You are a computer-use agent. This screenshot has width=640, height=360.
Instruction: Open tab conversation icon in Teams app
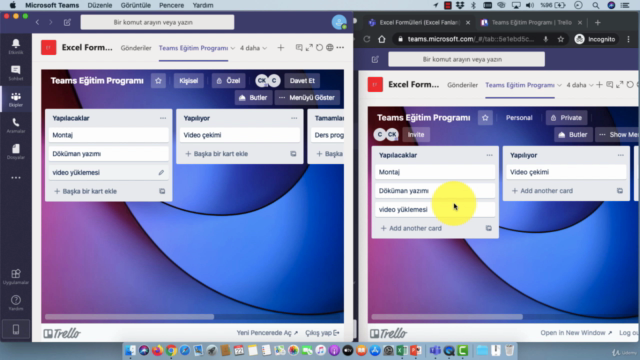299,48
